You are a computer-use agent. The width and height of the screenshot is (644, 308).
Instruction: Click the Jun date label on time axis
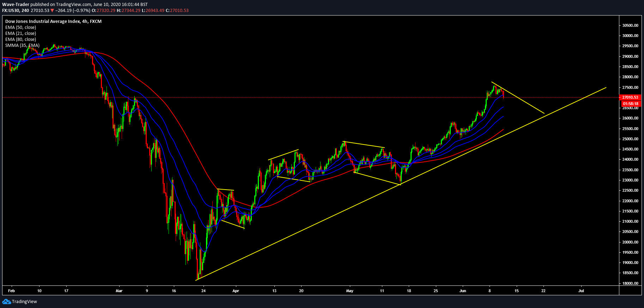[463, 291]
